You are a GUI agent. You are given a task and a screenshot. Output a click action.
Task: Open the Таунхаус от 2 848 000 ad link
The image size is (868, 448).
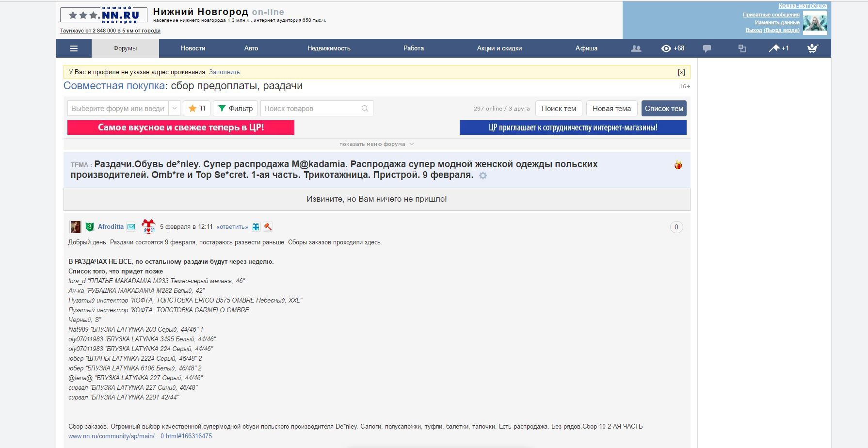(x=110, y=31)
